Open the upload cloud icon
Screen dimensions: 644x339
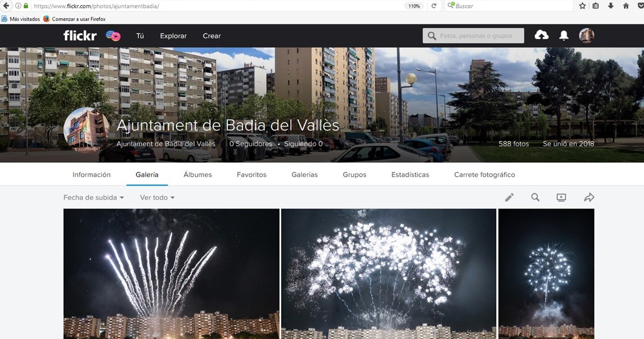tap(542, 35)
